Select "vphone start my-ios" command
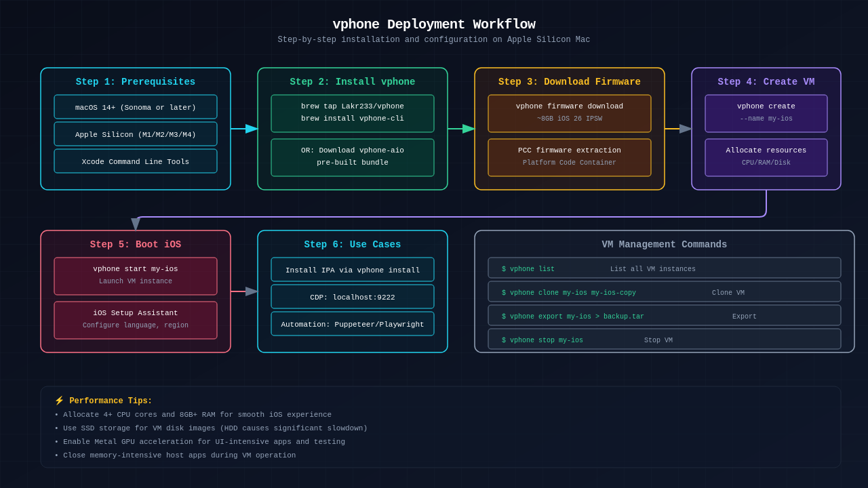The image size is (868, 488). (x=136, y=269)
